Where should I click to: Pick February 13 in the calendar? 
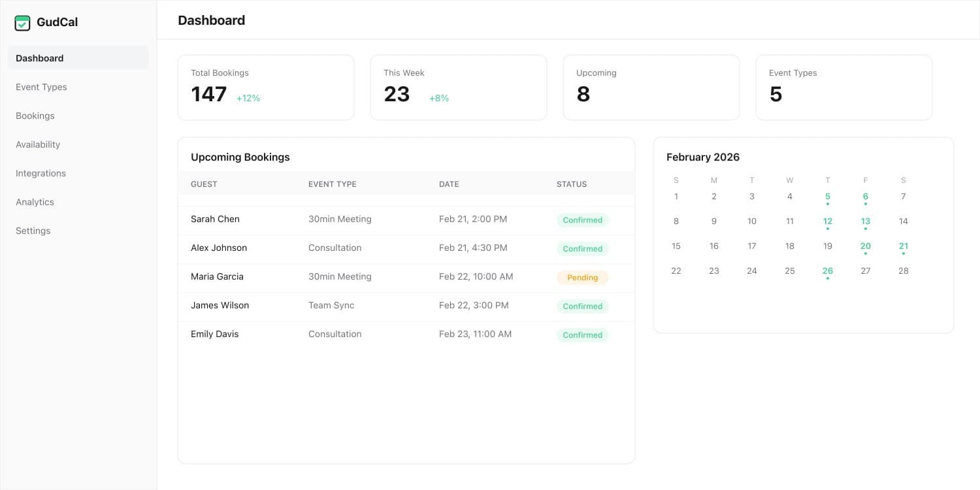[x=865, y=221]
